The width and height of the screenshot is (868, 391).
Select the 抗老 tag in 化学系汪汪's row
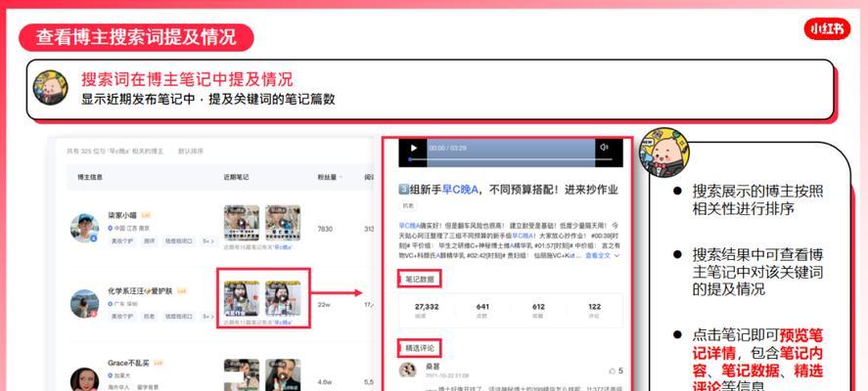pyautogui.click(x=150, y=317)
